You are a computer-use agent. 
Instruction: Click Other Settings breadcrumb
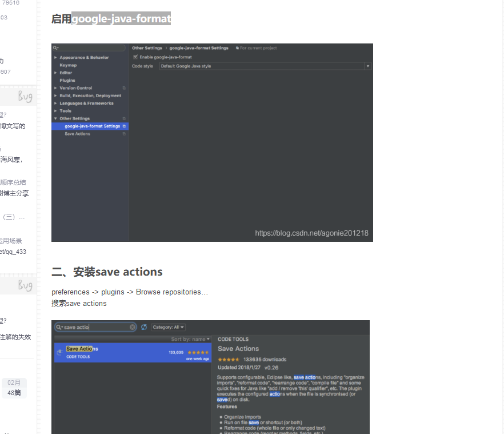coord(147,48)
